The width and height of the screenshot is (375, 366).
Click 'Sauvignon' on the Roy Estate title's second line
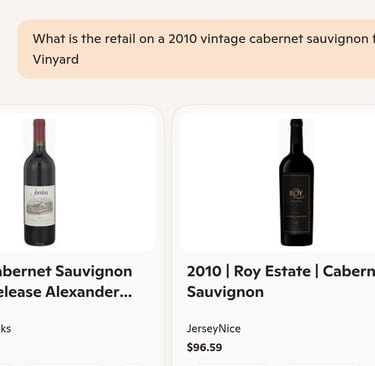click(x=225, y=292)
